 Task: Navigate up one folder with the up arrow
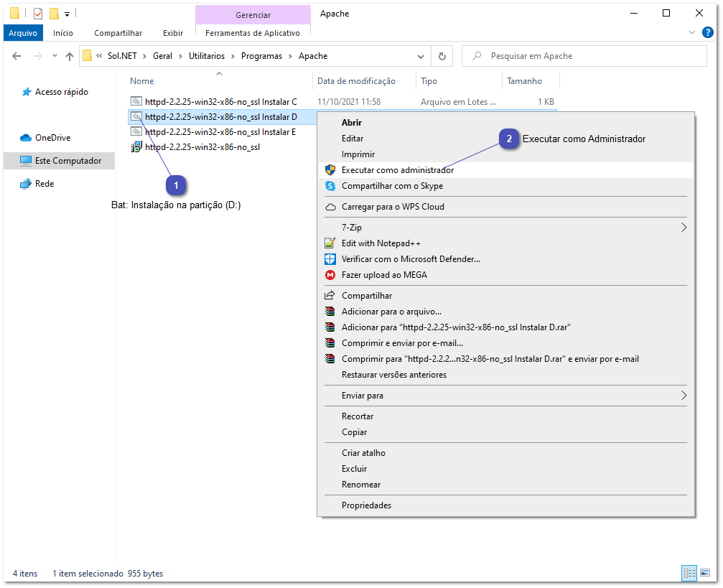tap(69, 56)
